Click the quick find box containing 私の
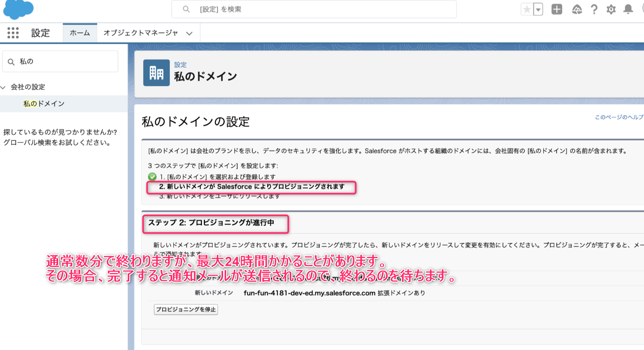Image resolution: width=644 pixels, height=350 pixels. pos(60,61)
